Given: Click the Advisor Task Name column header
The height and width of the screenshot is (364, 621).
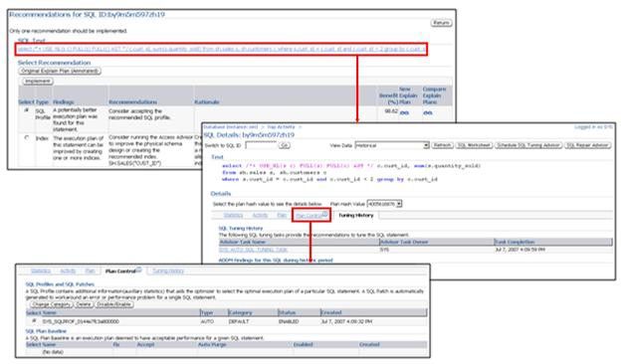Looking at the screenshot, I should (x=243, y=242).
